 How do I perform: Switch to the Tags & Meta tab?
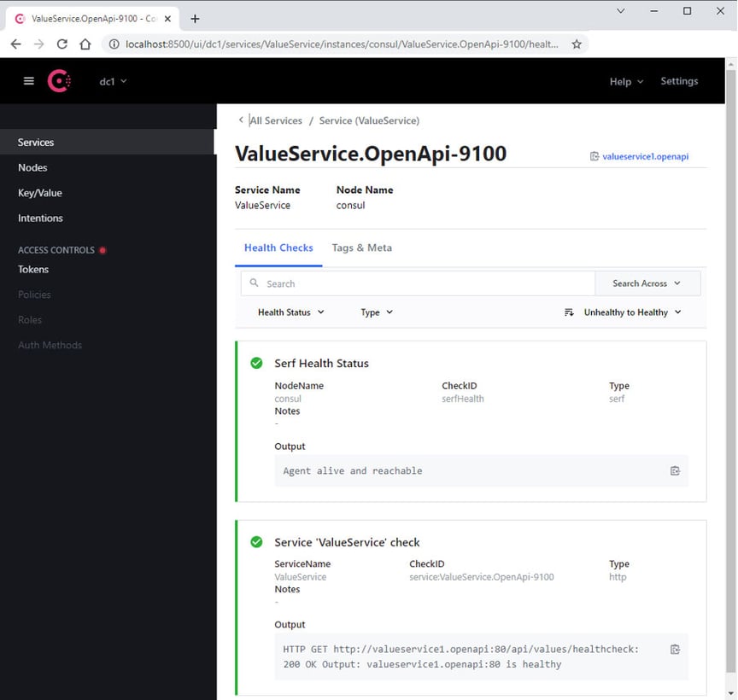coord(361,248)
